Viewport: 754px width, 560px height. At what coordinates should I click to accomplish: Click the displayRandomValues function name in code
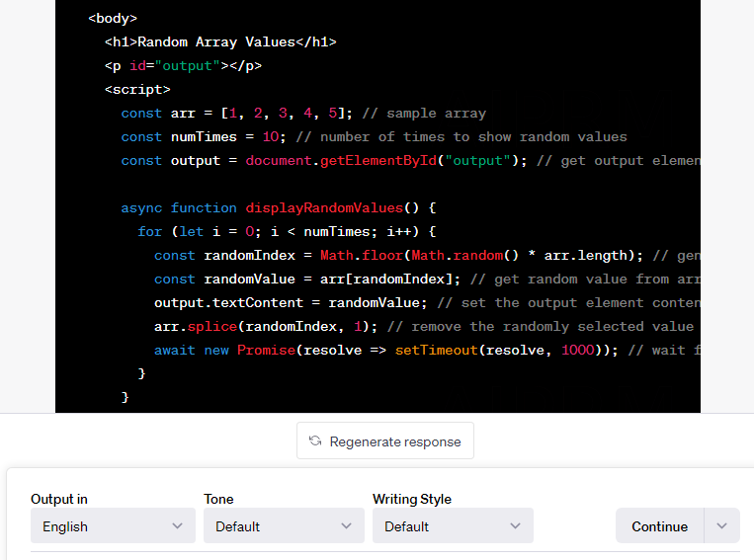[324, 208]
